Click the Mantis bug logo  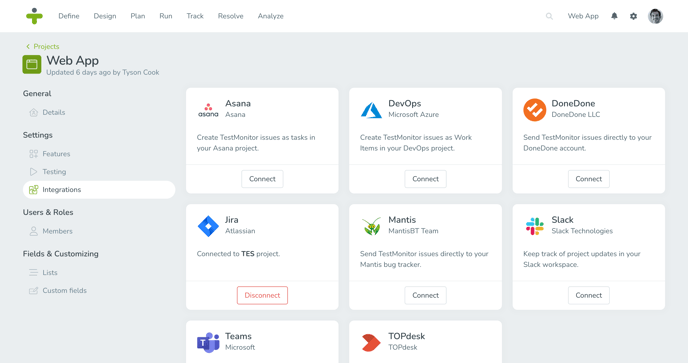[x=371, y=226]
